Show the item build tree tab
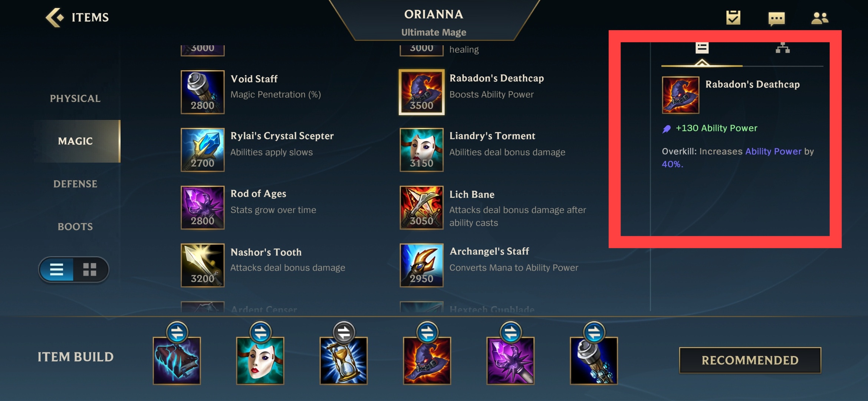The image size is (868, 401). click(783, 48)
